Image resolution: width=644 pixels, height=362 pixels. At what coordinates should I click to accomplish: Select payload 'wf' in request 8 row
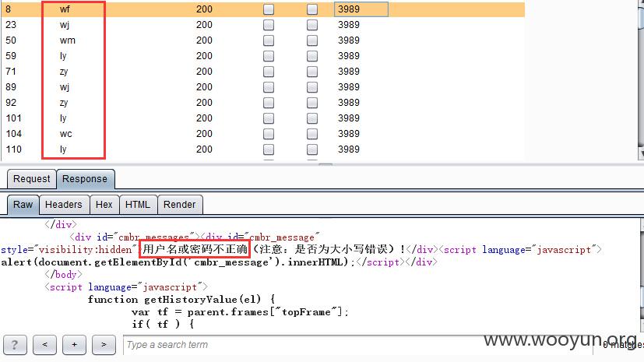pos(65,9)
